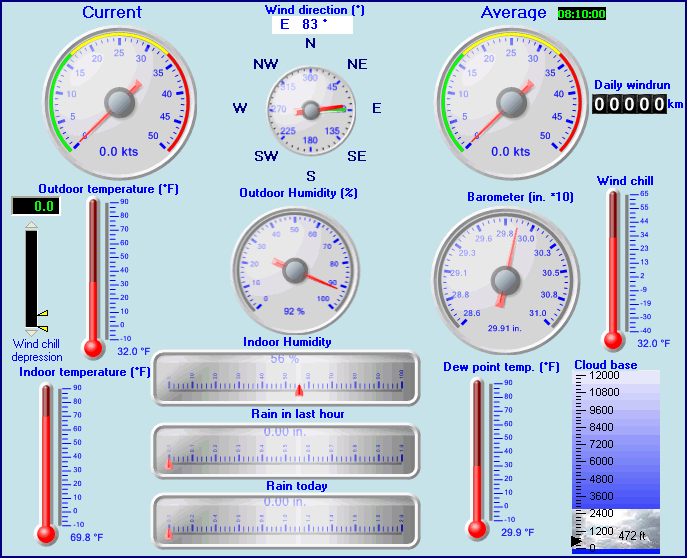Click the Dew point temp. (°F) label
Image resolution: width=687 pixels, height=558 pixels.
[x=501, y=367]
